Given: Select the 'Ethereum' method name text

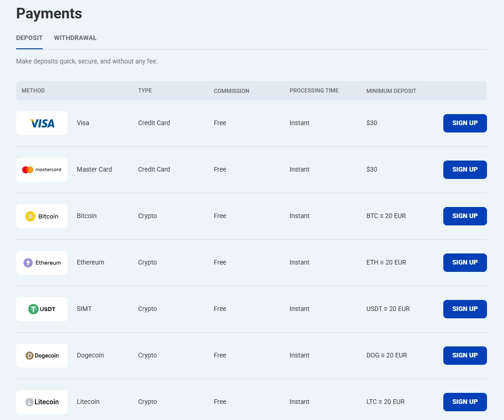Looking at the screenshot, I should pos(90,262).
